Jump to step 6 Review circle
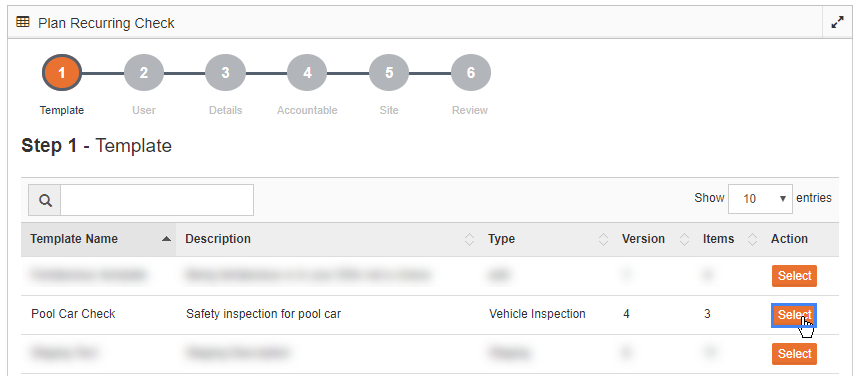The image size is (859, 376). [471, 73]
